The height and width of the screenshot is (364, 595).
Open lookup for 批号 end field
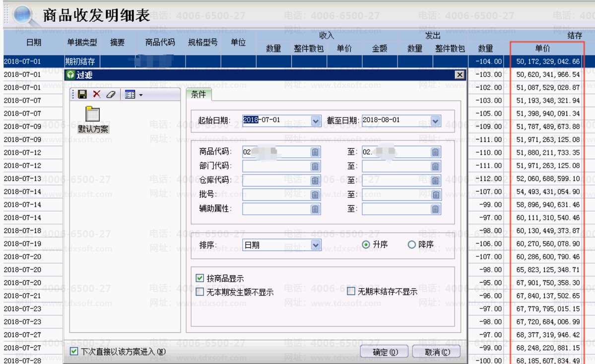[x=435, y=195]
